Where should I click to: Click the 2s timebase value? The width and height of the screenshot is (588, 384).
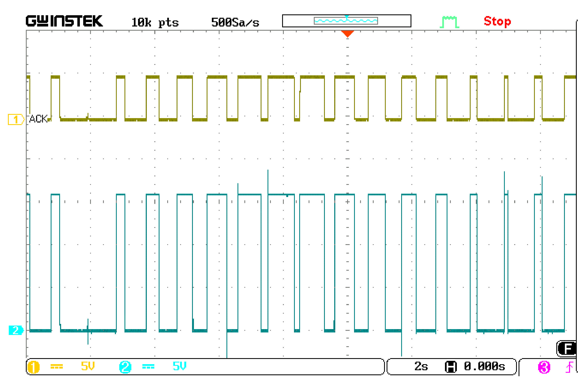(x=421, y=366)
